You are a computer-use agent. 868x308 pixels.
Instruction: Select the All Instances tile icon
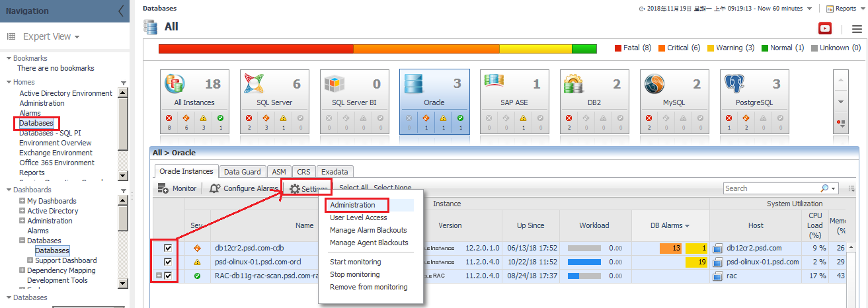coord(174,85)
